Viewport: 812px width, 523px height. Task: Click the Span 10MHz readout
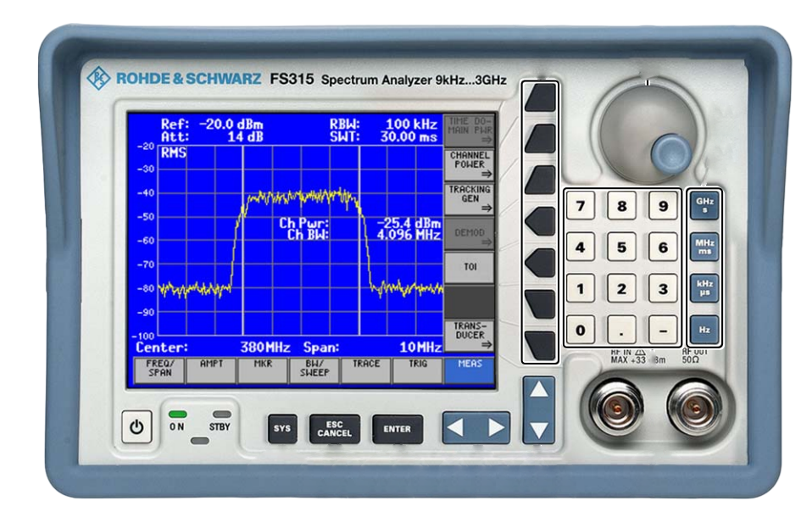[x=372, y=347]
